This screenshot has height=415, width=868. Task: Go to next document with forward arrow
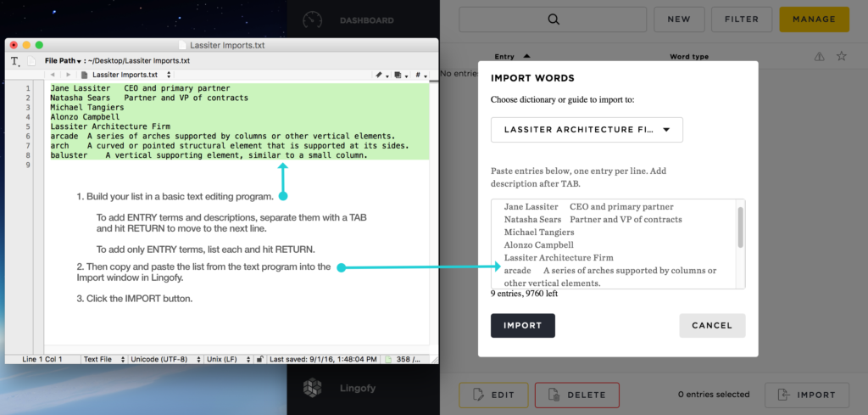pos(68,74)
